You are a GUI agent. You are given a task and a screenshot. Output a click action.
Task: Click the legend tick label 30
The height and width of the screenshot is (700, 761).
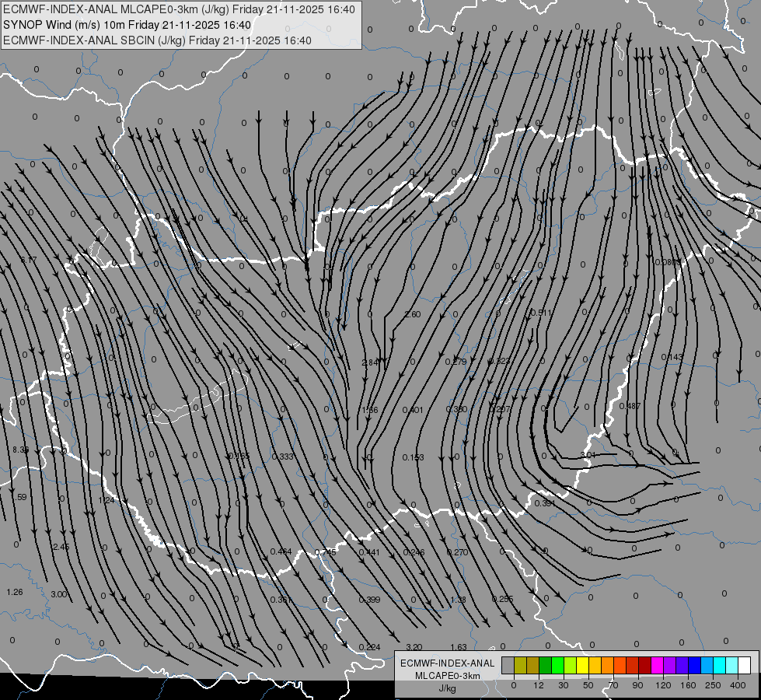(x=563, y=685)
